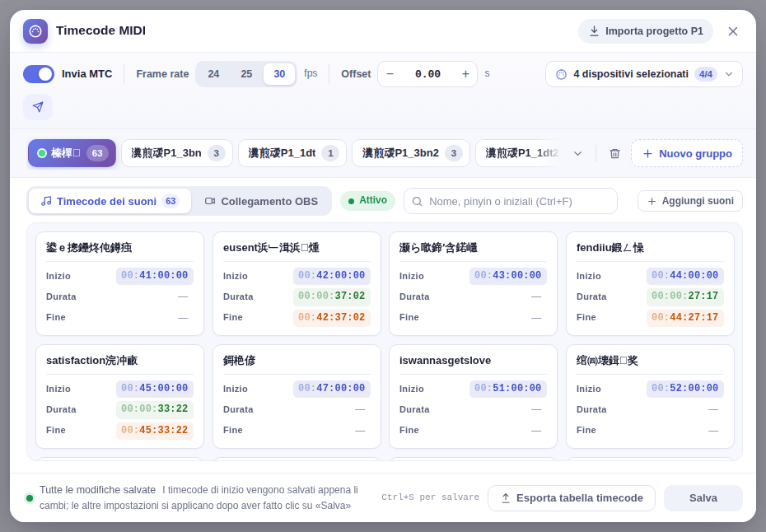Click the offset value 0.00 field
The height and width of the screenshot is (532, 766).
[428, 74]
